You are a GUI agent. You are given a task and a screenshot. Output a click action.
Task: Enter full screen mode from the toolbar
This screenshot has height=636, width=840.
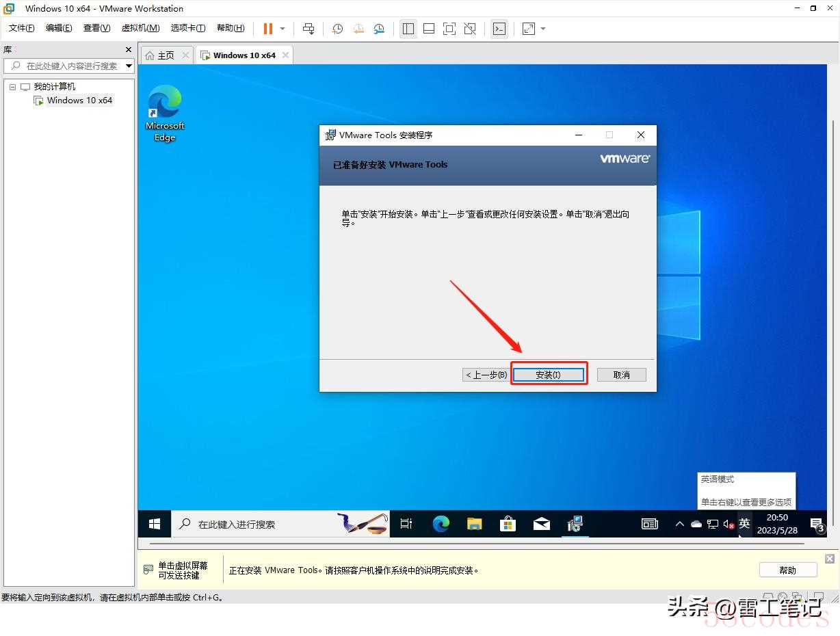[x=449, y=29]
